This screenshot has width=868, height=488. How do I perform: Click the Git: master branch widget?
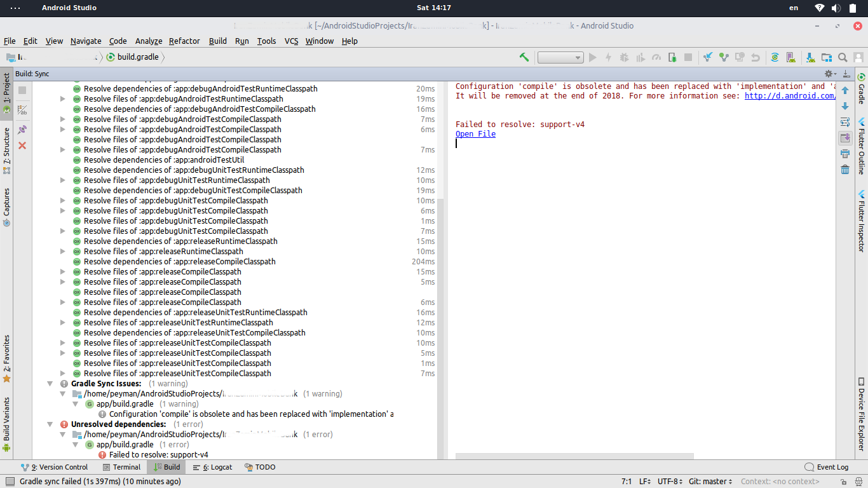(x=710, y=482)
